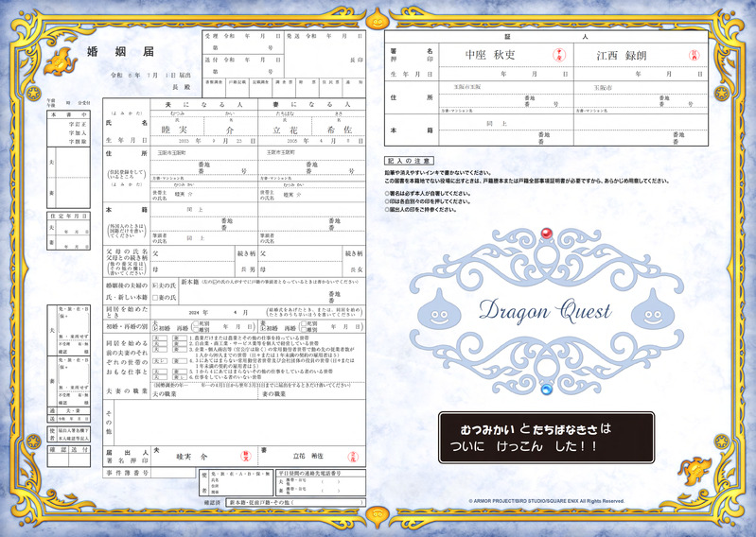Image resolution: width=756 pixels, height=537 pixels.
Task: Click the slime right of Dragon Quest logo
Action: point(652,310)
